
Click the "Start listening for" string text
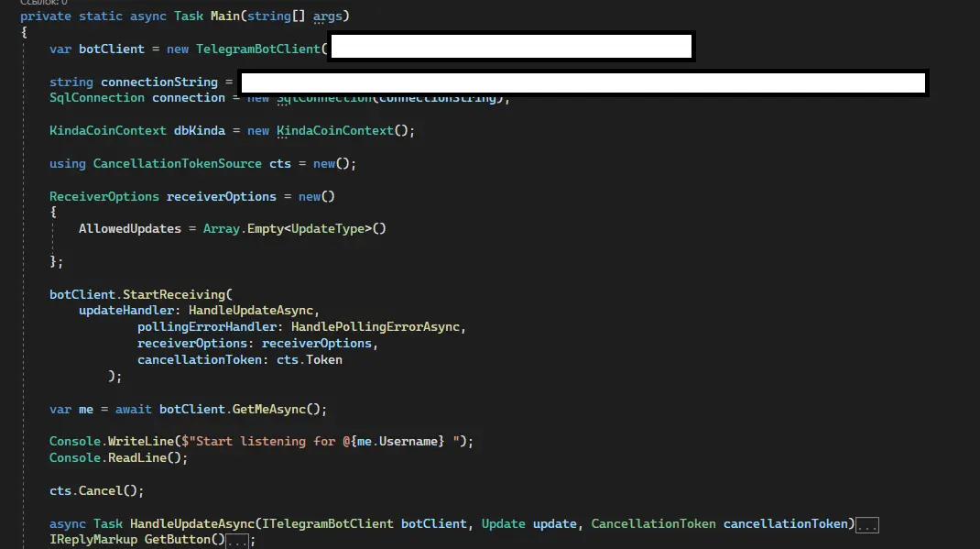click(266, 441)
